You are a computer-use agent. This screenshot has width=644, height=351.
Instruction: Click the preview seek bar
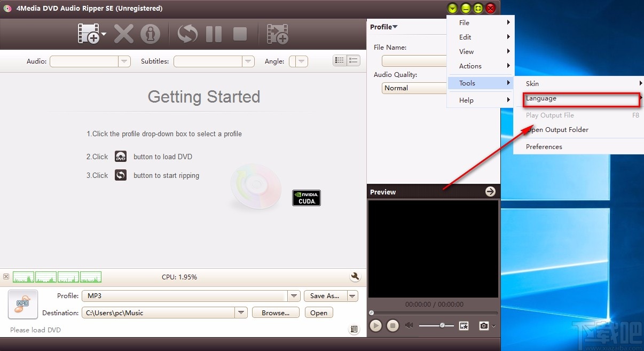tap(434, 313)
